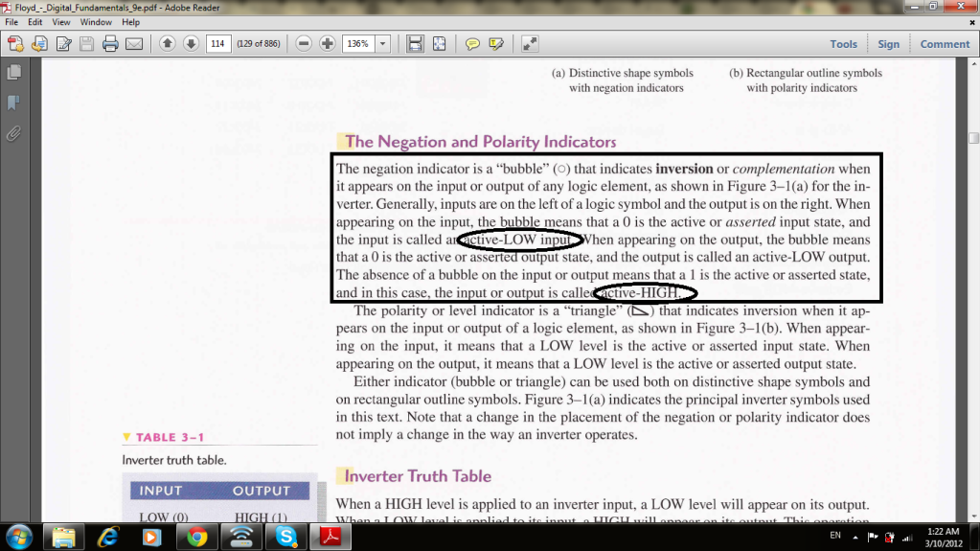Viewport: 980px width, 551px height.
Task: Open the Action Center flag icon
Action: (x=873, y=537)
